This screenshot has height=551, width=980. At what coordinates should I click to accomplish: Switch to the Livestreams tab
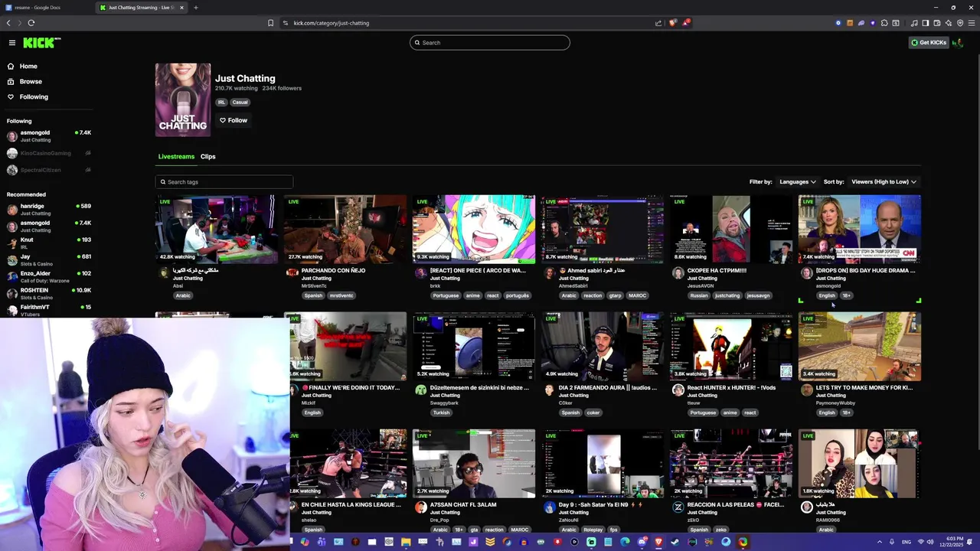176,157
